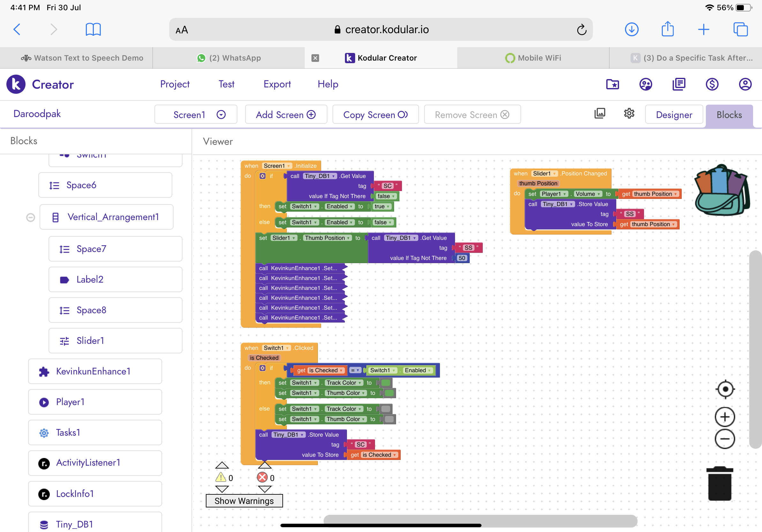Click the Add Screen button

[x=286, y=115]
